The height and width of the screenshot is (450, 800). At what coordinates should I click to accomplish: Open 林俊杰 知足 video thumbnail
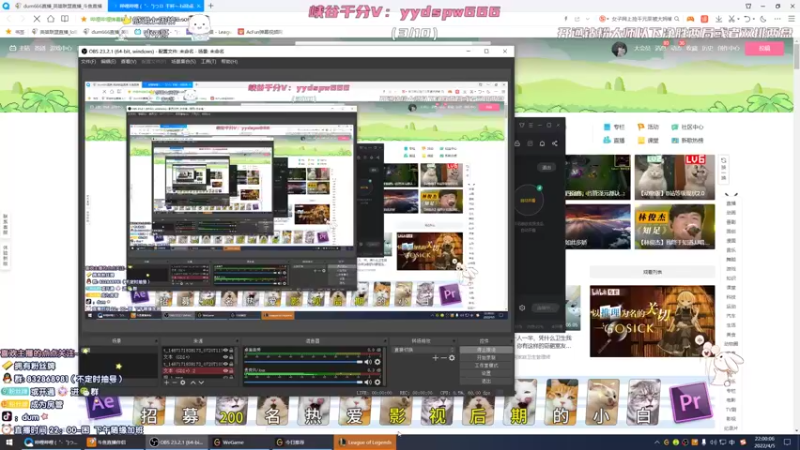(674, 227)
